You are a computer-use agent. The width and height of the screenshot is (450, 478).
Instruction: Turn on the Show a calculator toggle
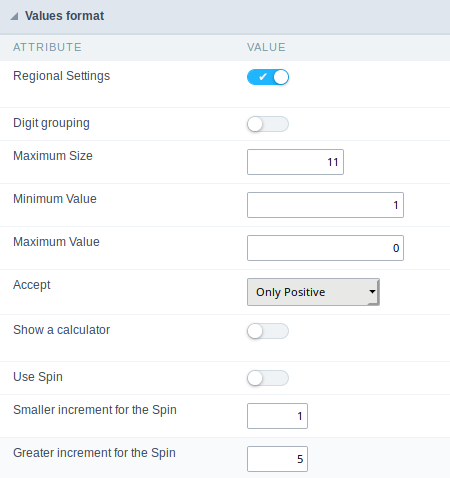point(268,331)
